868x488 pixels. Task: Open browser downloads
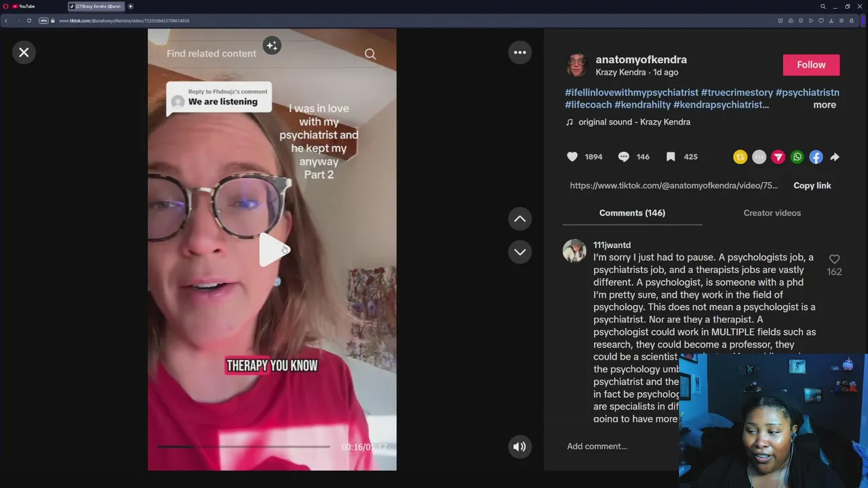[831, 20]
